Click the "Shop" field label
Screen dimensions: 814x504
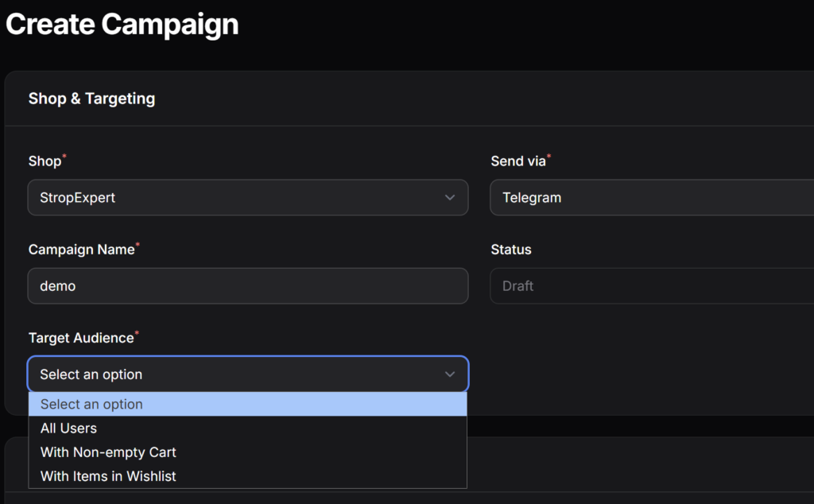tap(45, 161)
